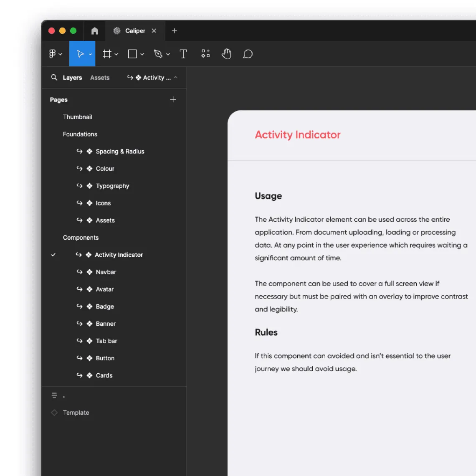This screenshot has width=476, height=476.
Task: Open a new tab with plus
Action: pos(174,30)
